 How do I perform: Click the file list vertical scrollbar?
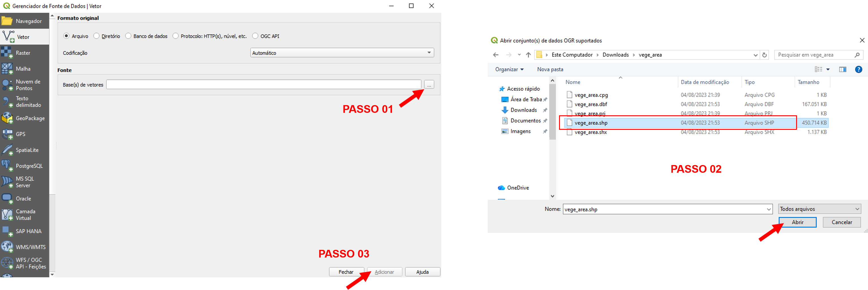(x=552, y=111)
